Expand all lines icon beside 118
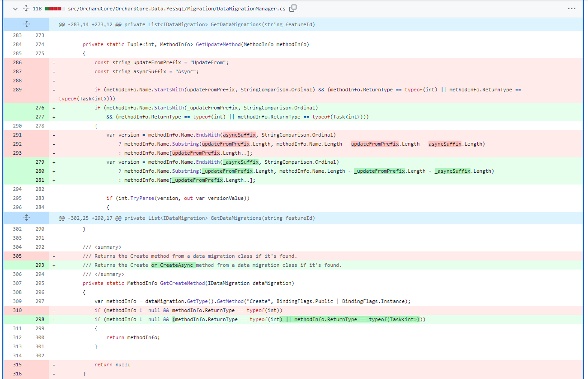 pyautogui.click(x=26, y=9)
